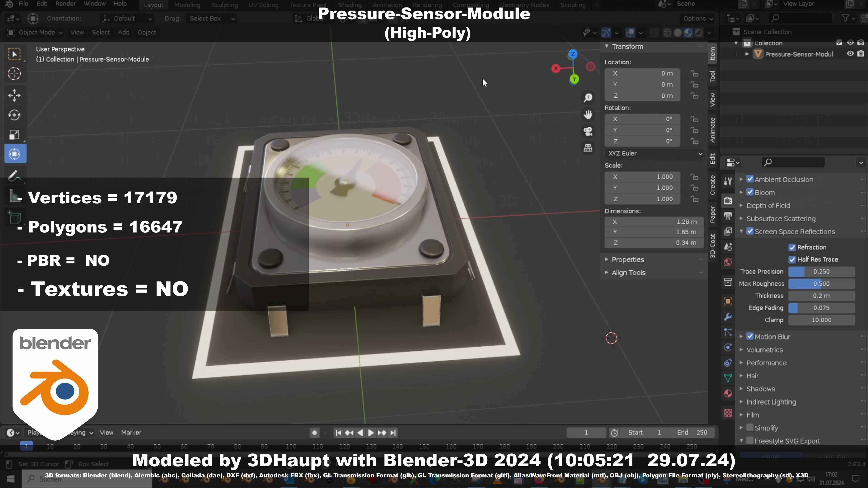Image resolution: width=868 pixels, height=488 pixels.
Task: Click the play animation button
Action: tap(371, 433)
